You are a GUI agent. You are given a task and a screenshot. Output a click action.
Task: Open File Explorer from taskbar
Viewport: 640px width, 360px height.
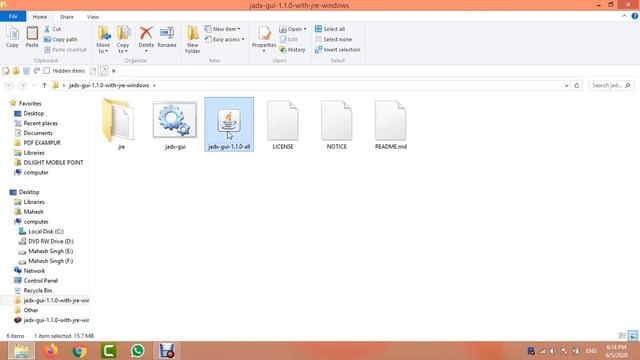[21, 351]
